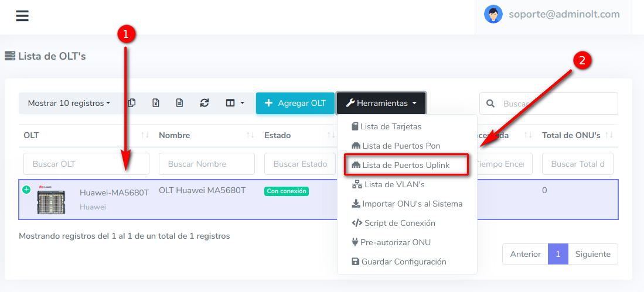Toggle the Herramientas dropdown
The image size is (644, 292).
click(381, 103)
